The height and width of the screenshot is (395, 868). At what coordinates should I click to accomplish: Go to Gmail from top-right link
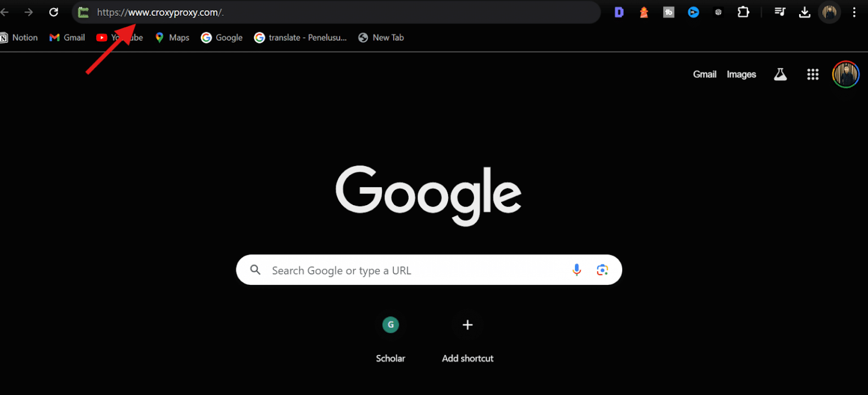704,74
